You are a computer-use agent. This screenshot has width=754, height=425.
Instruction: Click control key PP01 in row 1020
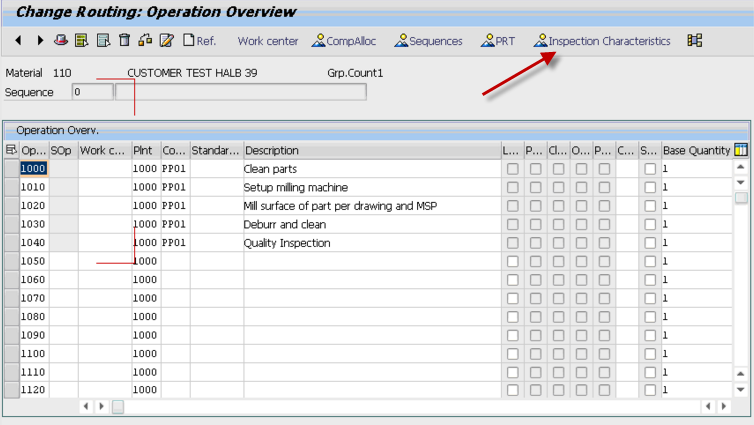coord(175,206)
